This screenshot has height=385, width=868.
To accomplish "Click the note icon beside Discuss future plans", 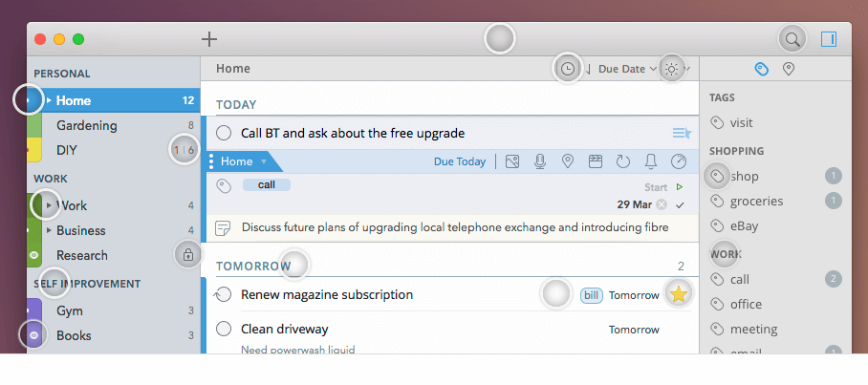I will tap(223, 228).
